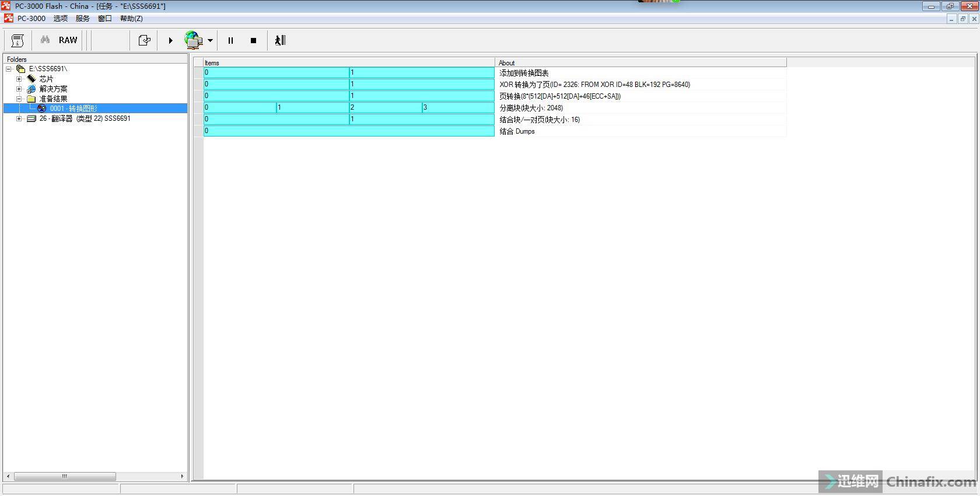Expand the 芯片 tree node

tap(19, 79)
